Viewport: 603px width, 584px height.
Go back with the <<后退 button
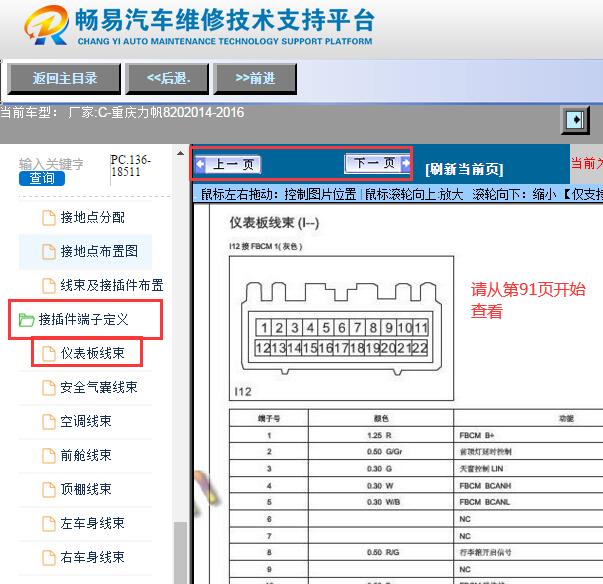click(167, 79)
